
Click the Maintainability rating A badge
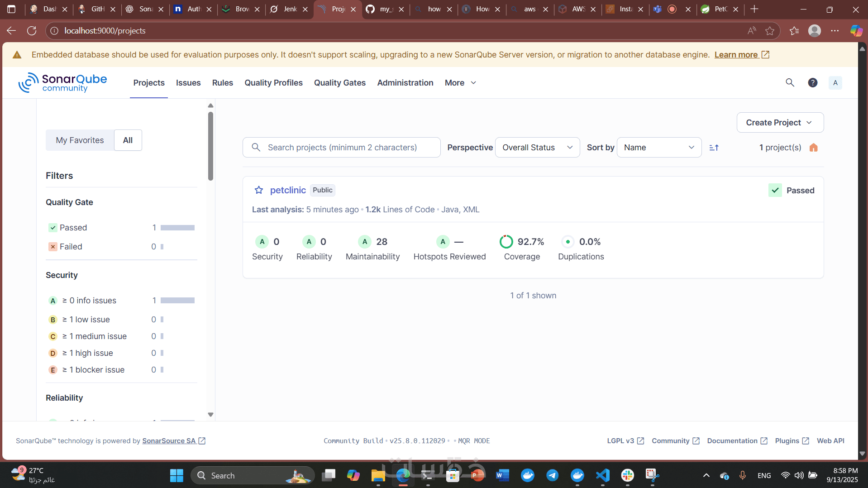pyautogui.click(x=365, y=242)
